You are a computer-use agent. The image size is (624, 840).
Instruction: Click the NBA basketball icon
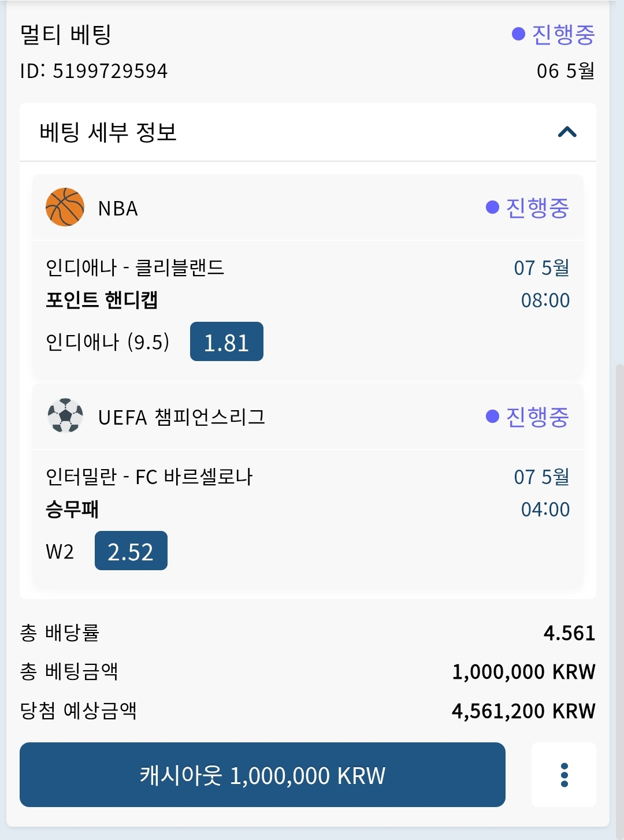[65, 207]
